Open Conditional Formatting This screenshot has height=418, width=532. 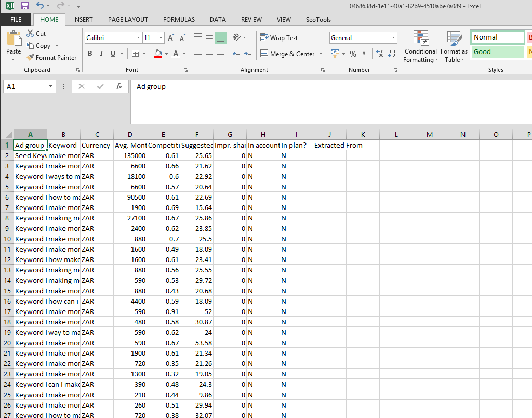coord(420,47)
